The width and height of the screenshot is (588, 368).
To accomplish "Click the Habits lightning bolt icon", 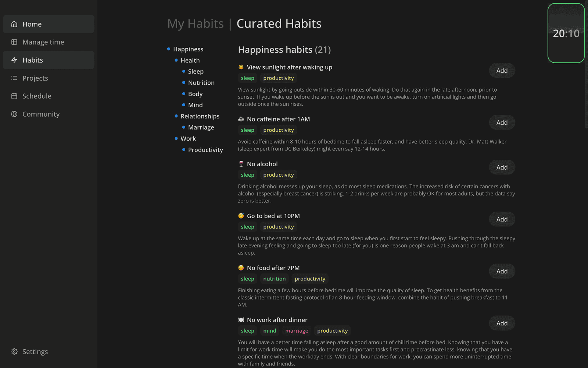I will tap(14, 60).
